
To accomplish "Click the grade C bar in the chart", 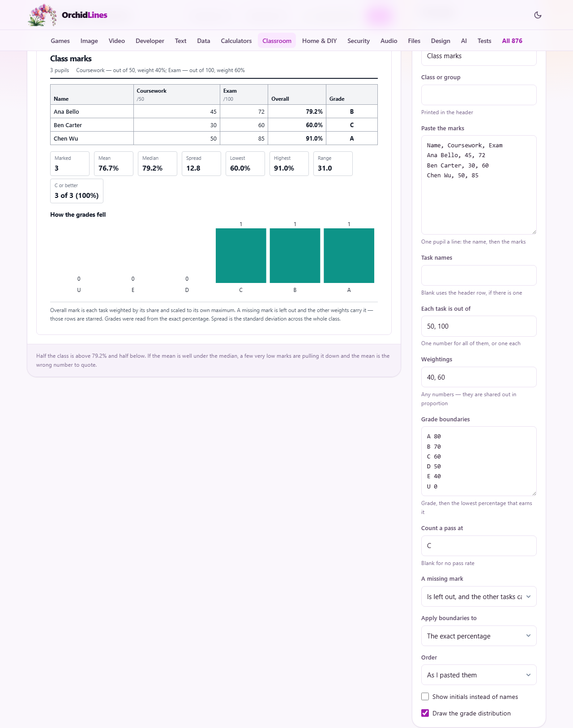I will pyautogui.click(x=241, y=256).
